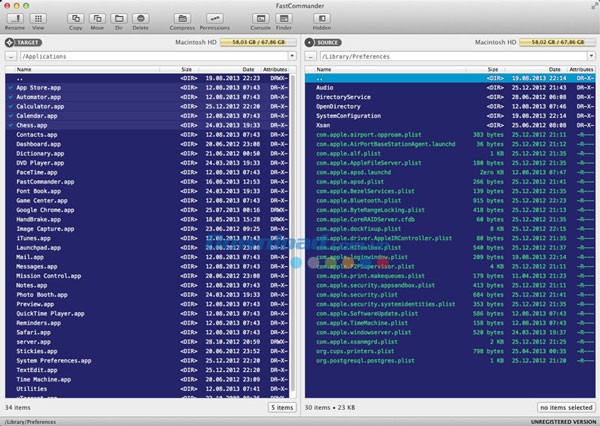The width and height of the screenshot is (600, 426).
Task: Uncheck Calculator.app selection mark
Action: point(11,106)
